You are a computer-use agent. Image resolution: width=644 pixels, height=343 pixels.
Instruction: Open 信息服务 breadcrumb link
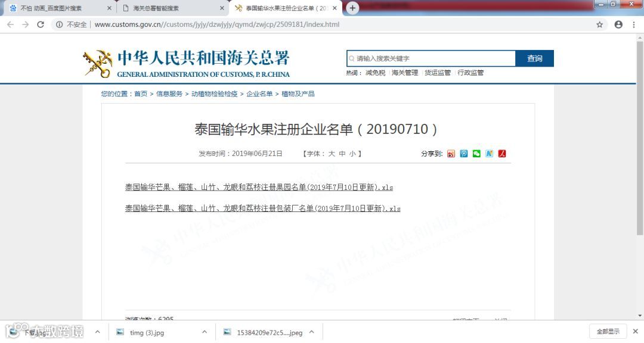[x=169, y=93]
